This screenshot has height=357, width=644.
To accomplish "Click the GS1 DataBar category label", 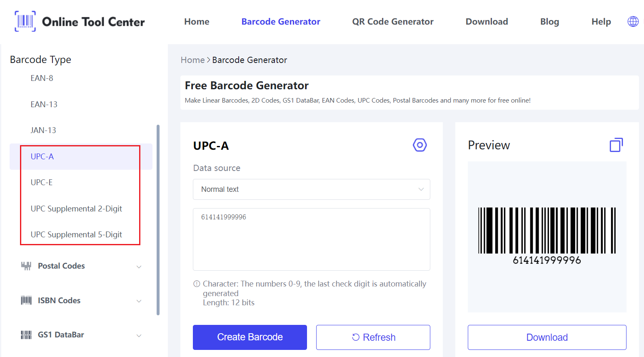I will pos(61,334).
